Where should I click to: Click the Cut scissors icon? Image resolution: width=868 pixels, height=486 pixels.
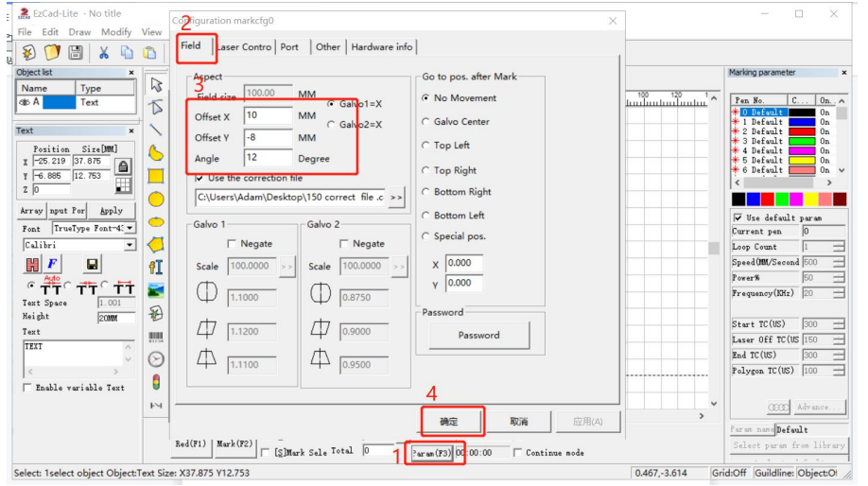(104, 53)
